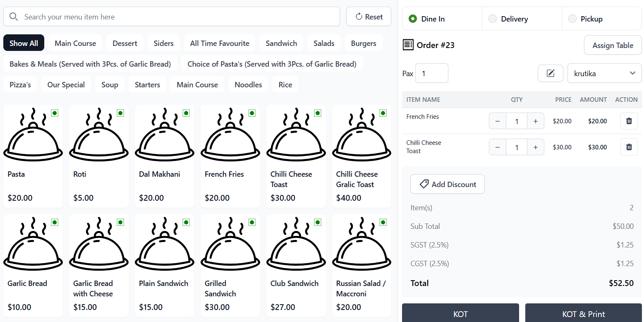Add Club Sandwich to the order

(296, 265)
